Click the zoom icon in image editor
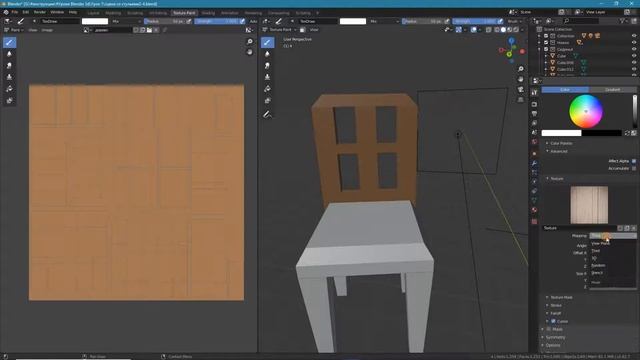The width and height of the screenshot is (640, 360). (249, 42)
